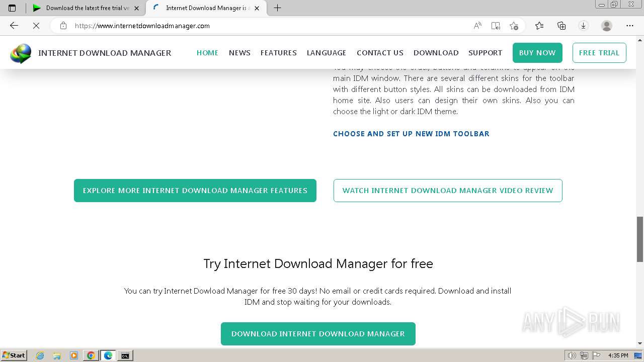This screenshot has width=644, height=362.
Task: Click the network tray icon
Action: (x=584, y=355)
